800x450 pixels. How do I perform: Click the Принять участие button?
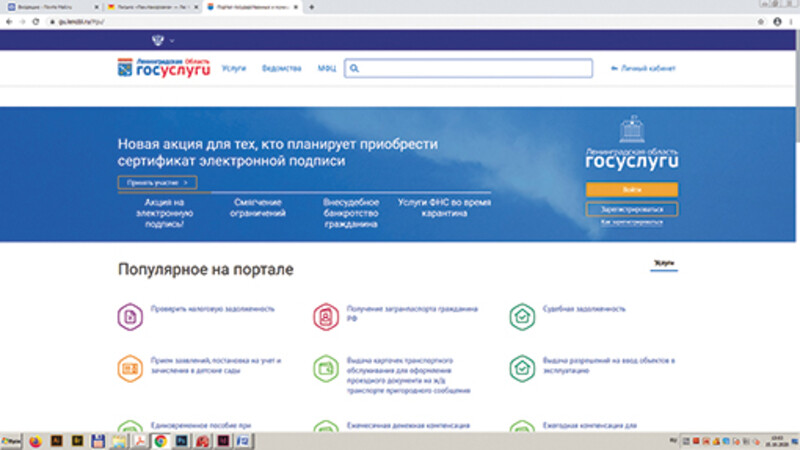[x=157, y=182]
